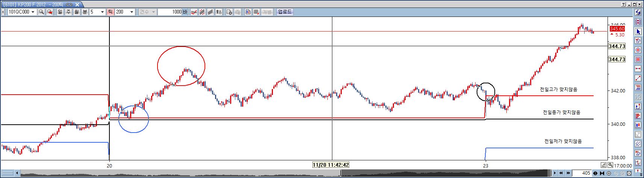Select the diagonal trend line tool
Image resolution: width=644 pixels, height=178 pixels.
point(638,78)
